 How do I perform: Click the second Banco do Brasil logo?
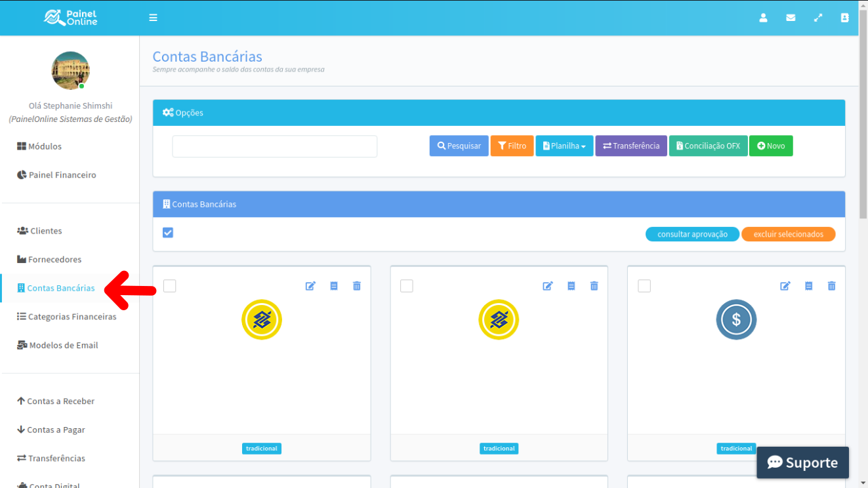click(499, 320)
